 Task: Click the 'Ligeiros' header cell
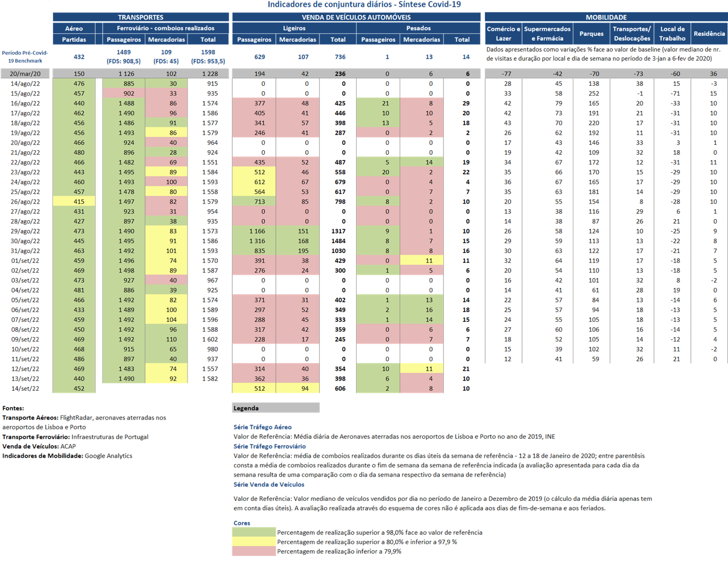pyautogui.click(x=294, y=28)
